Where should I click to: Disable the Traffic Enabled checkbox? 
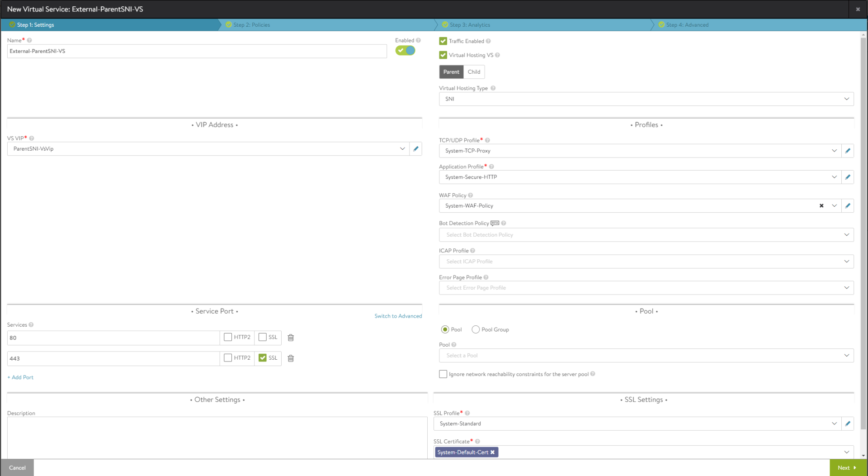pyautogui.click(x=443, y=41)
